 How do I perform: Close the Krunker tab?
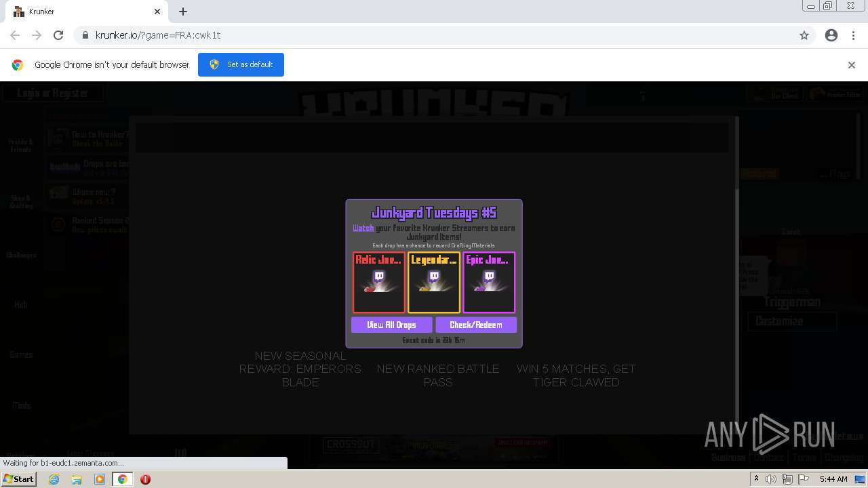coord(157,12)
